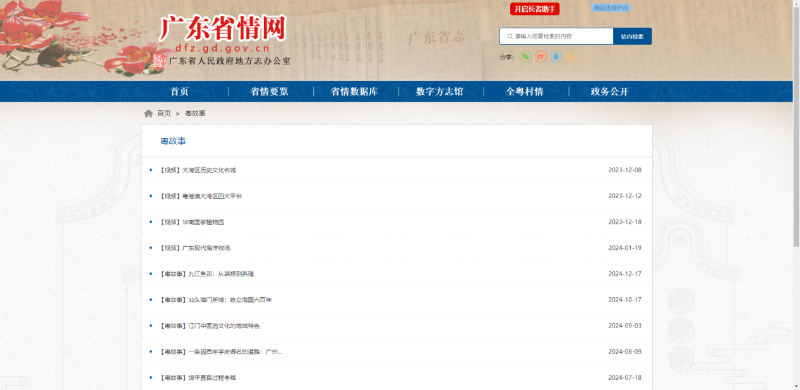Click 首页 link in the breadcrumb
This screenshot has height=390, width=800.
point(164,113)
